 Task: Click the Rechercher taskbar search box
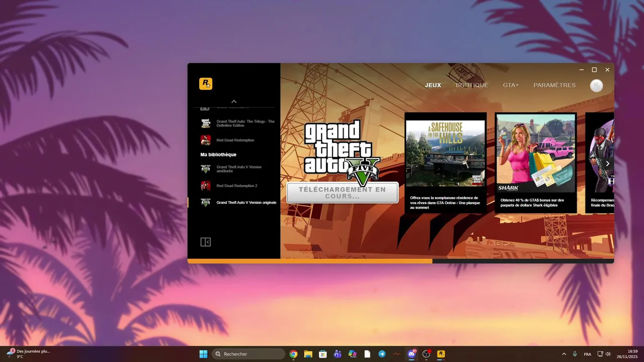249,354
